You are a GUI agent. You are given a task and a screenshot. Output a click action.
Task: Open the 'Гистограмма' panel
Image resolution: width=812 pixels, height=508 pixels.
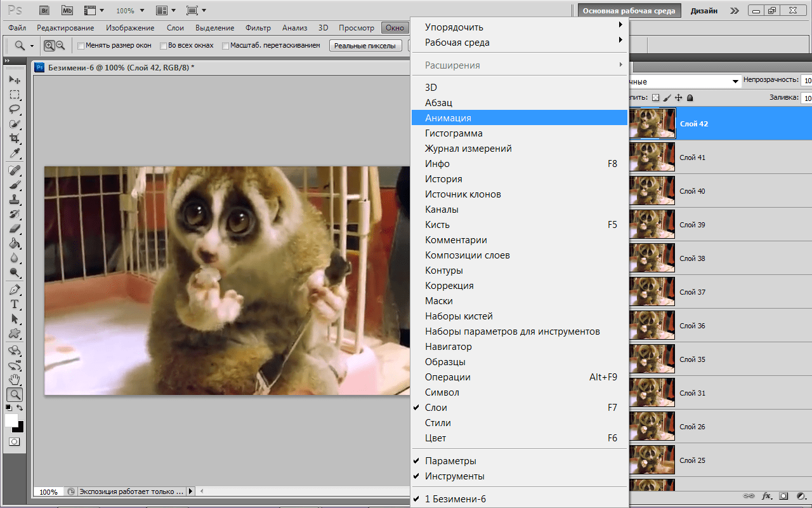(520, 133)
